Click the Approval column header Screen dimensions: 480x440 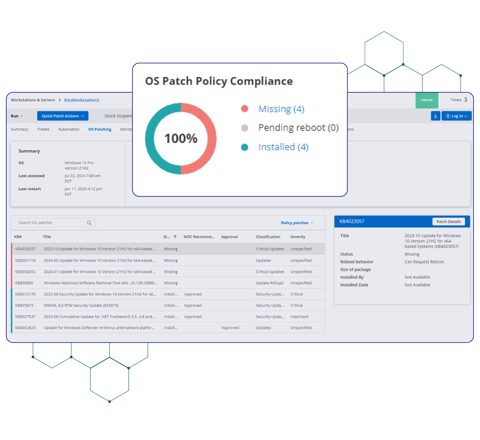[229, 237]
